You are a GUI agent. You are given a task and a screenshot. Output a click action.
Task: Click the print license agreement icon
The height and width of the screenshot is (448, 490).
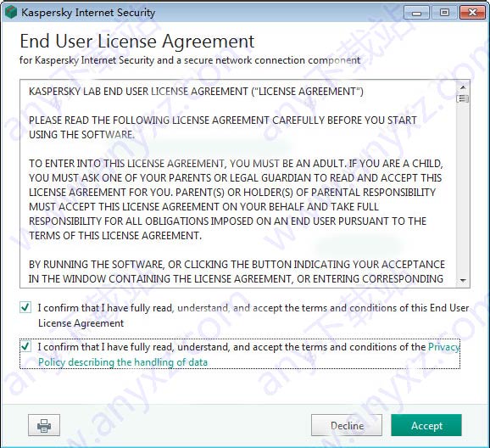[44, 425]
